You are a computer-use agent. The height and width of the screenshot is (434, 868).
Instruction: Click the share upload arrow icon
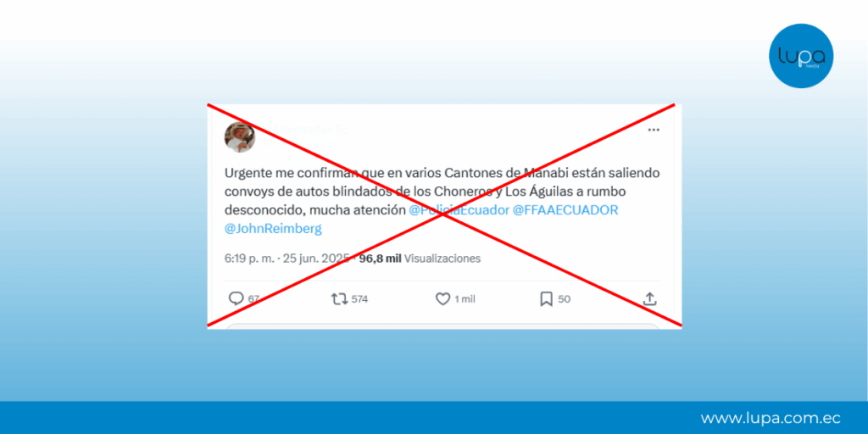[x=650, y=299]
